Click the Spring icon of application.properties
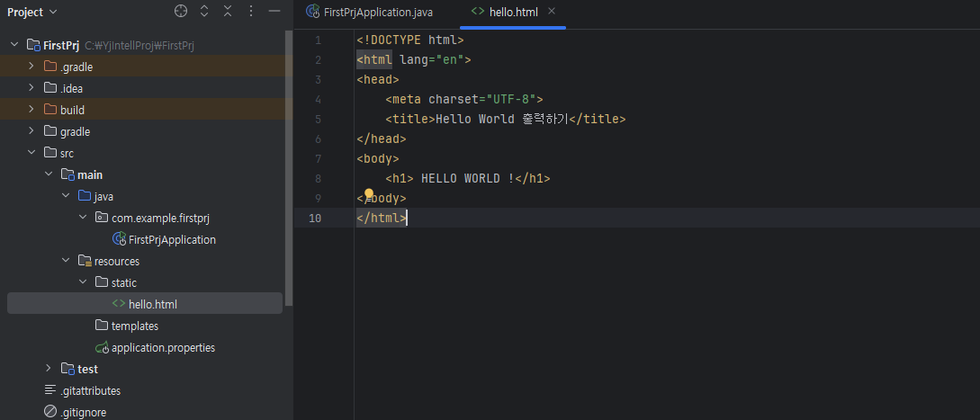 coord(102,347)
